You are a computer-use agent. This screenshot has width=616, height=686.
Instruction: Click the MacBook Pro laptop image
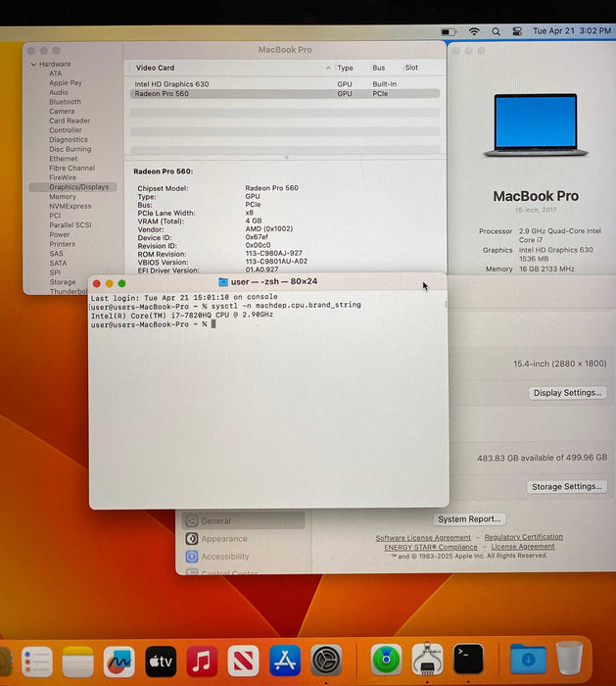point(536,125)
